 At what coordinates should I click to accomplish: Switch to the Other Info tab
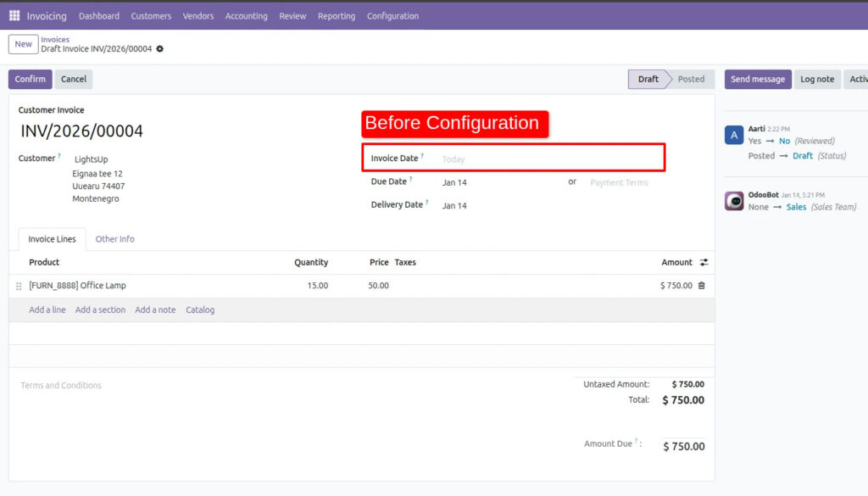pyautogui.click(x=114, y=239)
